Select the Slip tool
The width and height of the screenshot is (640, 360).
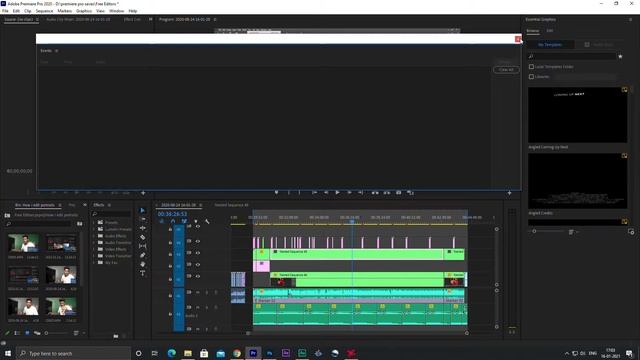coord(142,246)
